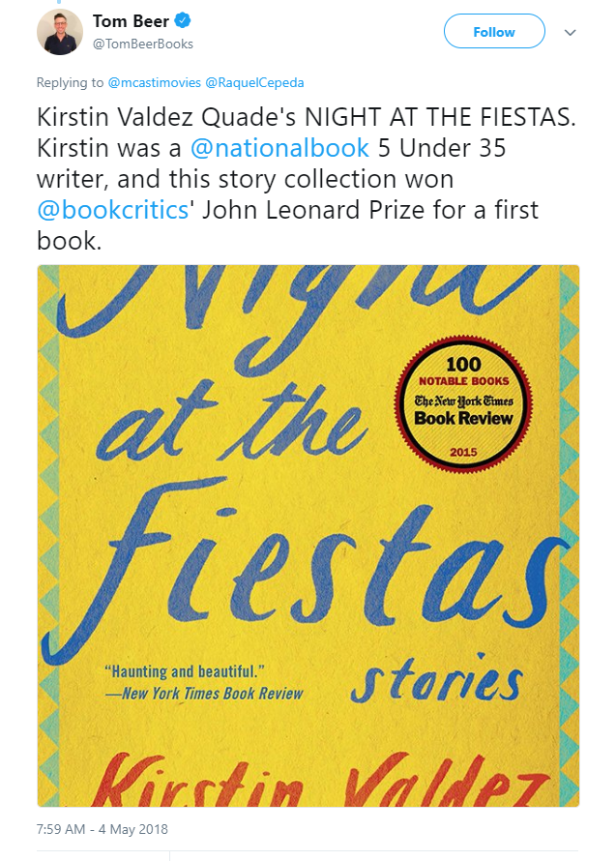Click the 'New York Times Book Review' attribution on cover

click(x=204, y=694)
